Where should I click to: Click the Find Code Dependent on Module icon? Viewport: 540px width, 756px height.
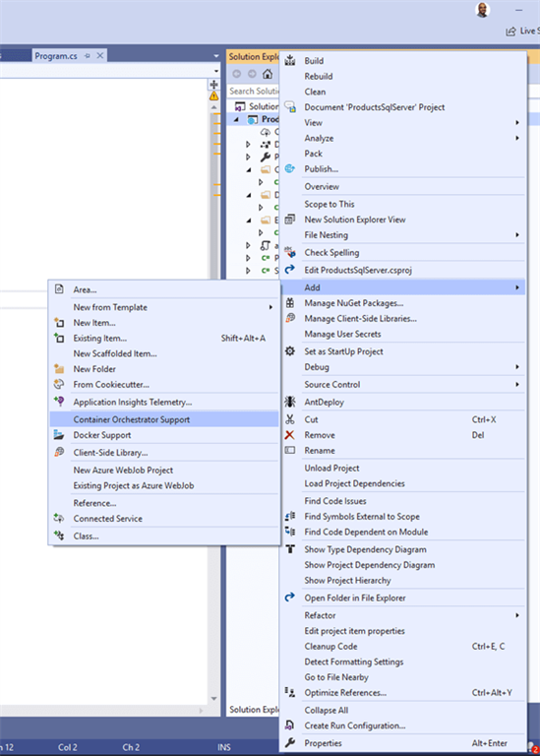(290, 532)
